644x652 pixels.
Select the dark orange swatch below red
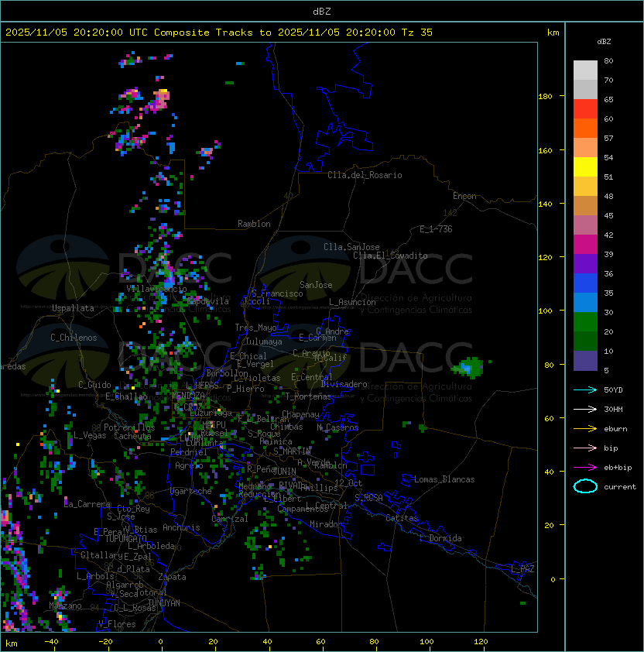point(585,128)
